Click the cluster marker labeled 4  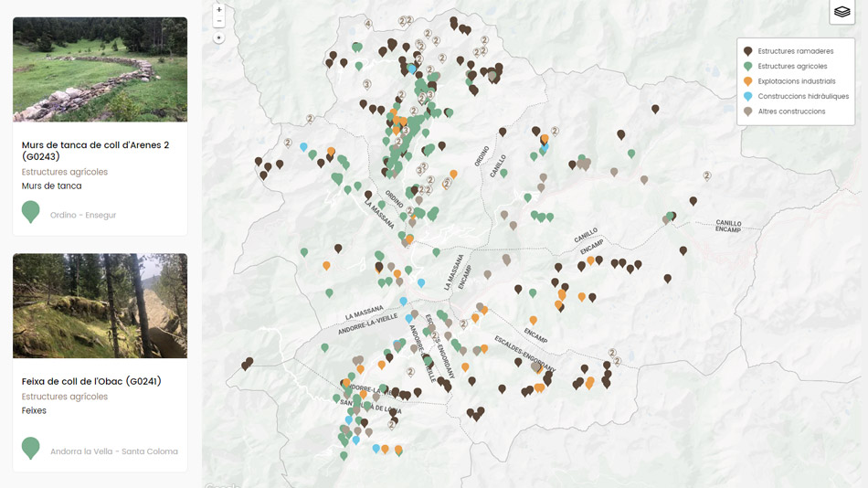tap(368, 24)
